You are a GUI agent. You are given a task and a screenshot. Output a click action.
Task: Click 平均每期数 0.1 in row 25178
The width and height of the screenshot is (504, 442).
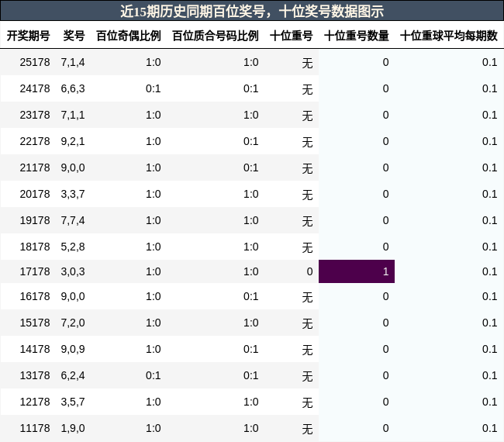[x=489, y=62]
